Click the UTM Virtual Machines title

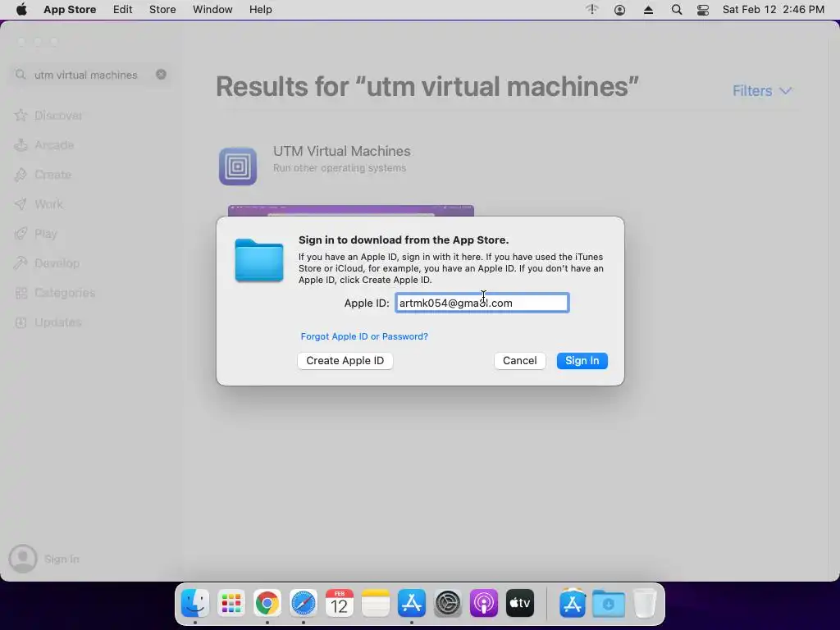tap(342, 151)
